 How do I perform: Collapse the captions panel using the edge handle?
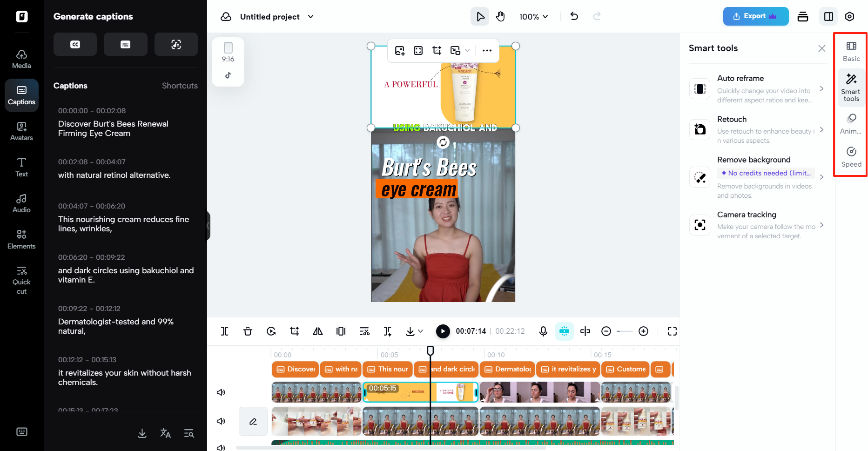coord(208,226)
